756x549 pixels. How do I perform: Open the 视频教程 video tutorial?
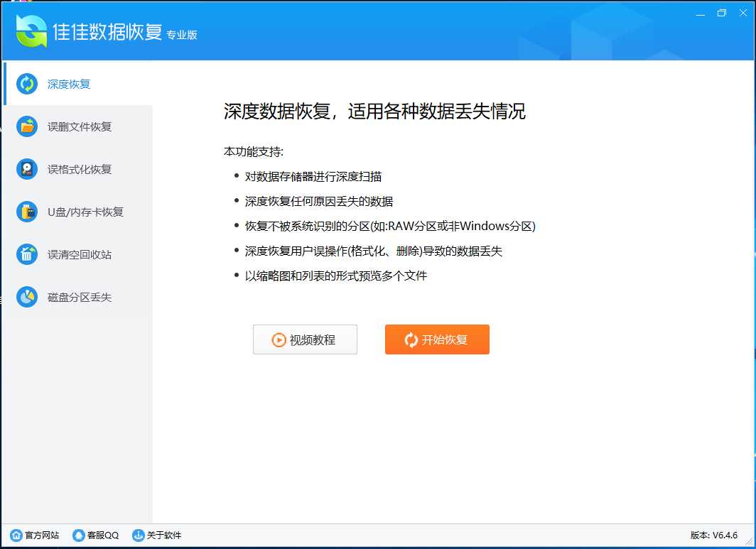pyautogui.click(x=306, y=339)
